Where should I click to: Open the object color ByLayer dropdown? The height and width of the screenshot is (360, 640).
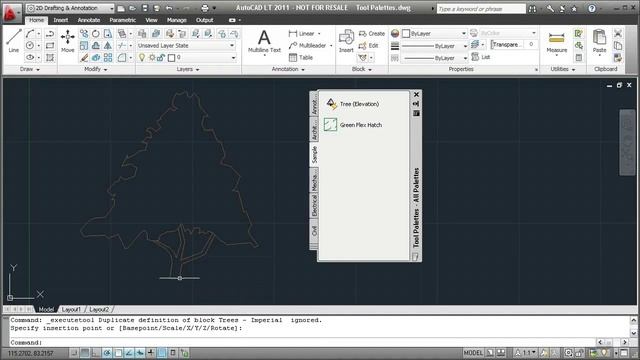point(435,33)
